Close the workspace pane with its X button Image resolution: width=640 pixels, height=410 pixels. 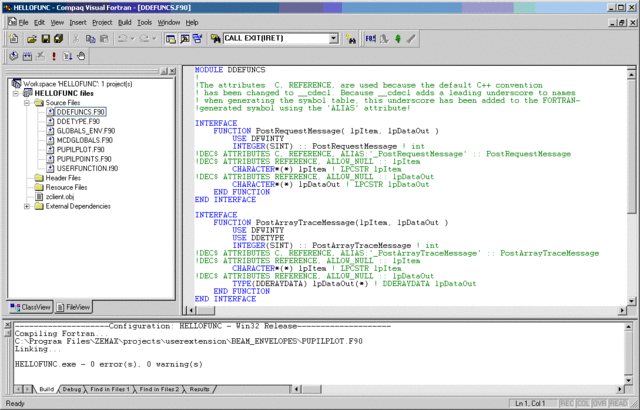[x=173, y=71]
